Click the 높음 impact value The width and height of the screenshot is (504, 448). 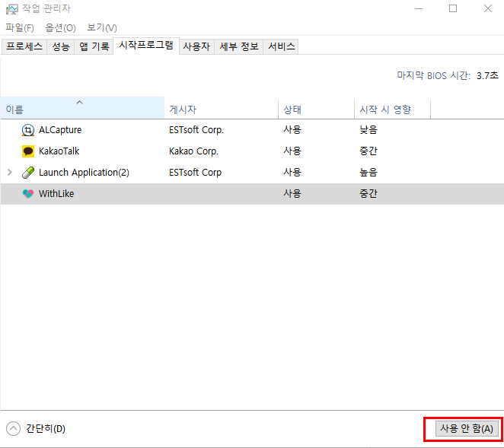click(368, 173)
